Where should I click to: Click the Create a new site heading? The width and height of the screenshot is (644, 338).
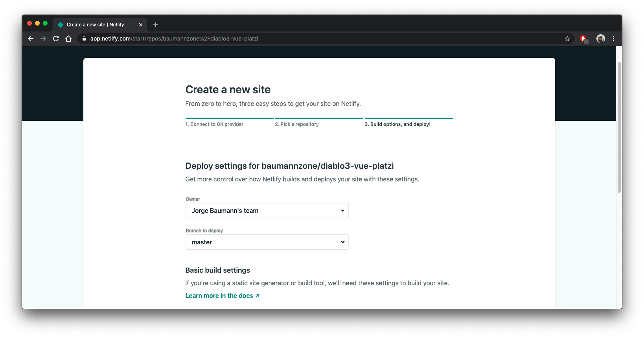tap(228, 90)
